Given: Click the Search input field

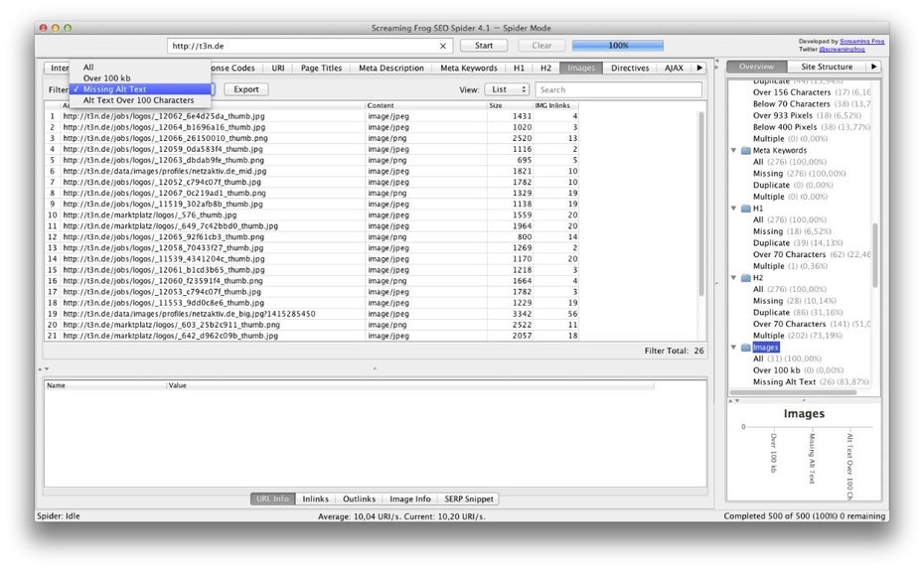Looking at the screenshot, I should 619,90.
